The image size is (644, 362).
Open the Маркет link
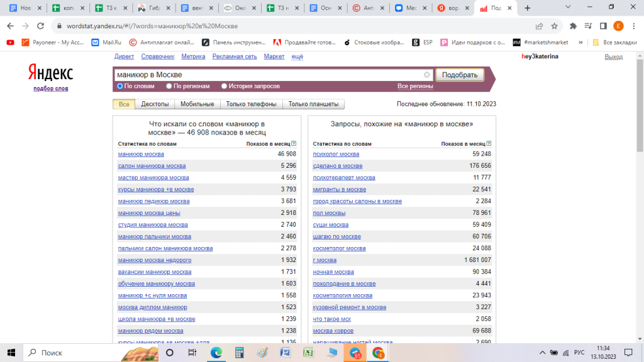click(x=274, y=57)
